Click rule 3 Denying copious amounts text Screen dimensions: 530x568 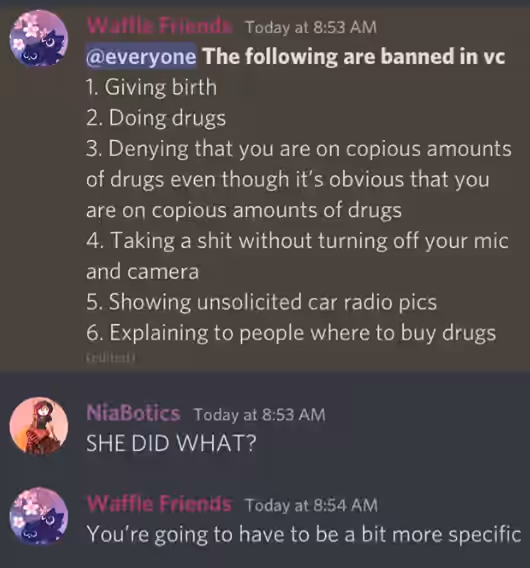299,180
